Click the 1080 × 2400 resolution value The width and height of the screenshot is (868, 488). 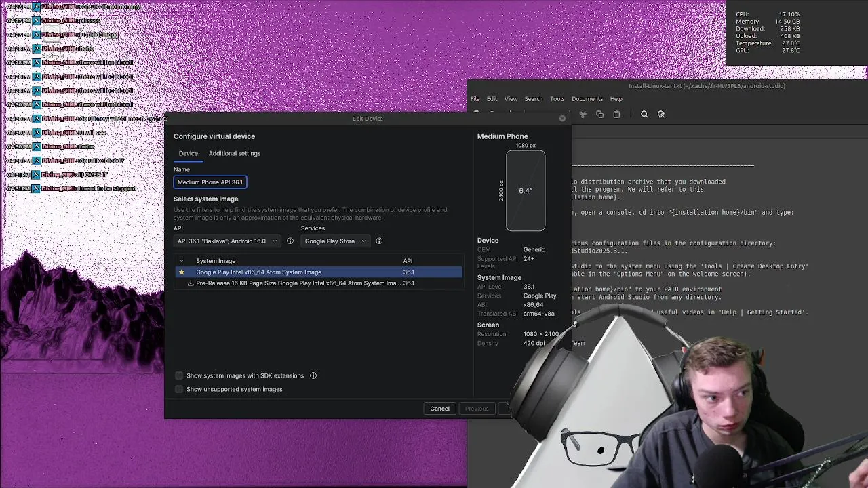click(x=541, y=334)
